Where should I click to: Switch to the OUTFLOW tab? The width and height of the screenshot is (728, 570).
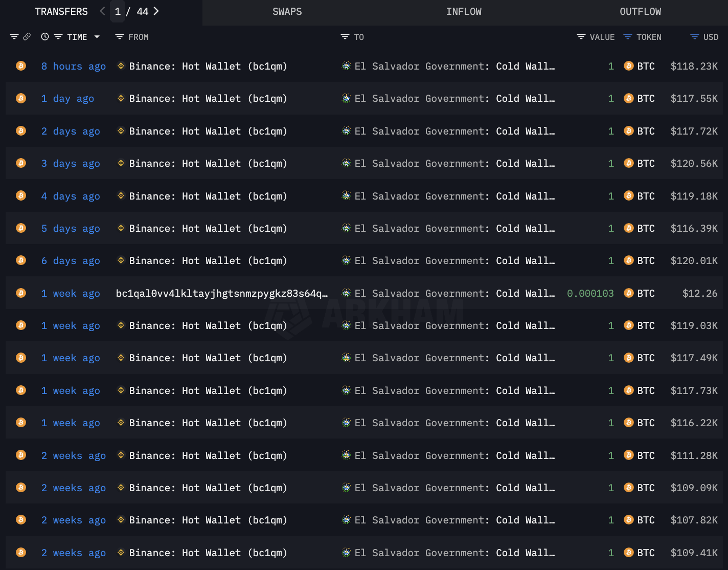(x=640, y=12)
